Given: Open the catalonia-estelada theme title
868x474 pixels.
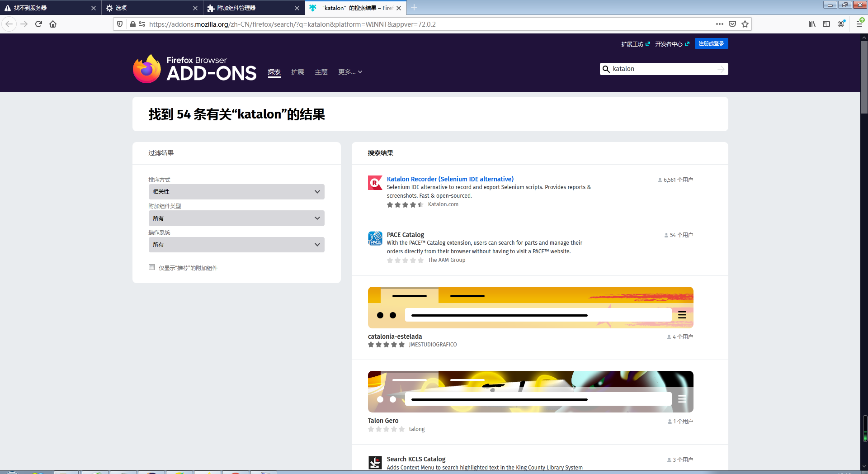Looking at the screenshot, I should click(x=395, y=337).
